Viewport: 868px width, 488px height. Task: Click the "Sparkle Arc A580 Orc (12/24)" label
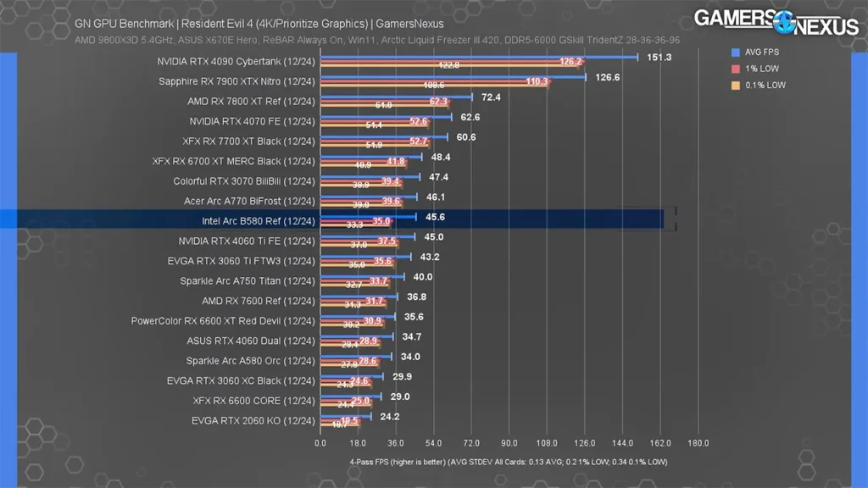point(251,361)
